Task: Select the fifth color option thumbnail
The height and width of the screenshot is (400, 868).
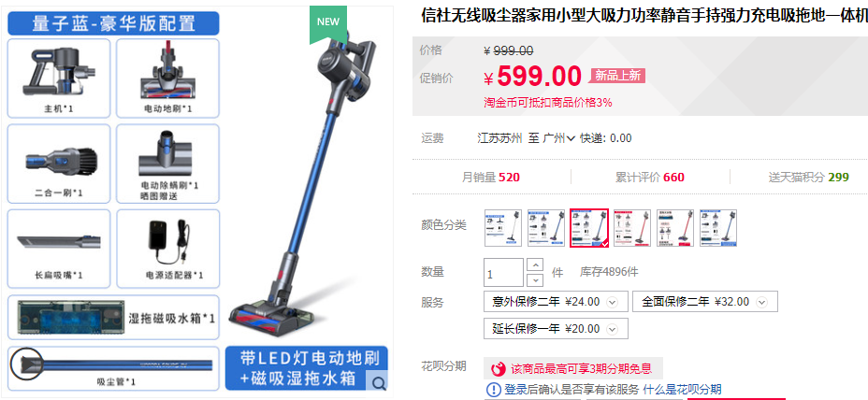Action: (675, 228)
